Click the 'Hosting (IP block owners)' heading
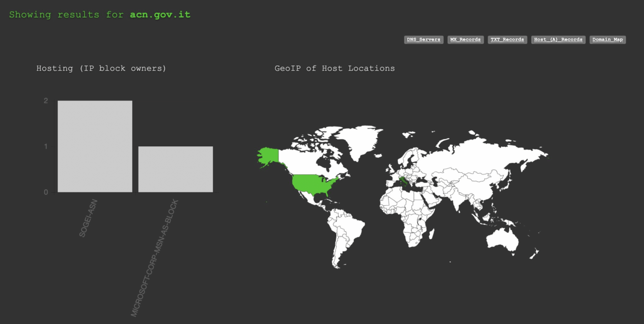The height and width of the screenshot is (324, 644). click(101, 68)
